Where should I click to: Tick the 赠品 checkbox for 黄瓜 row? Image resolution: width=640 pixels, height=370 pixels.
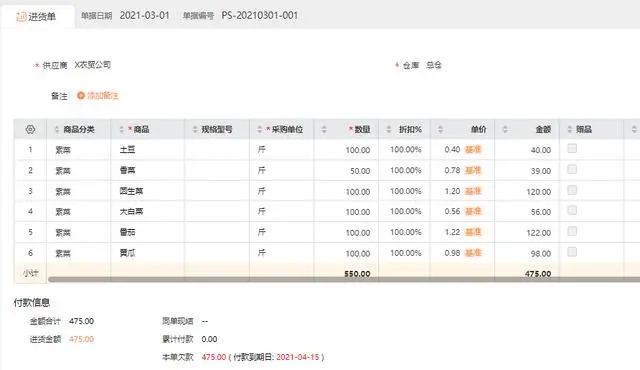[572, 252]
